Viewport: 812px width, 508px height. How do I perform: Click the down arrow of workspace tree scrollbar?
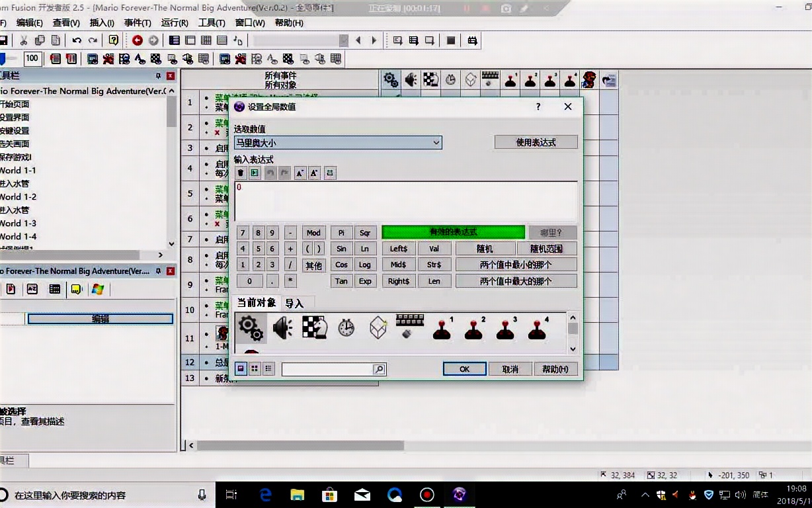click(x=172, y=243)
